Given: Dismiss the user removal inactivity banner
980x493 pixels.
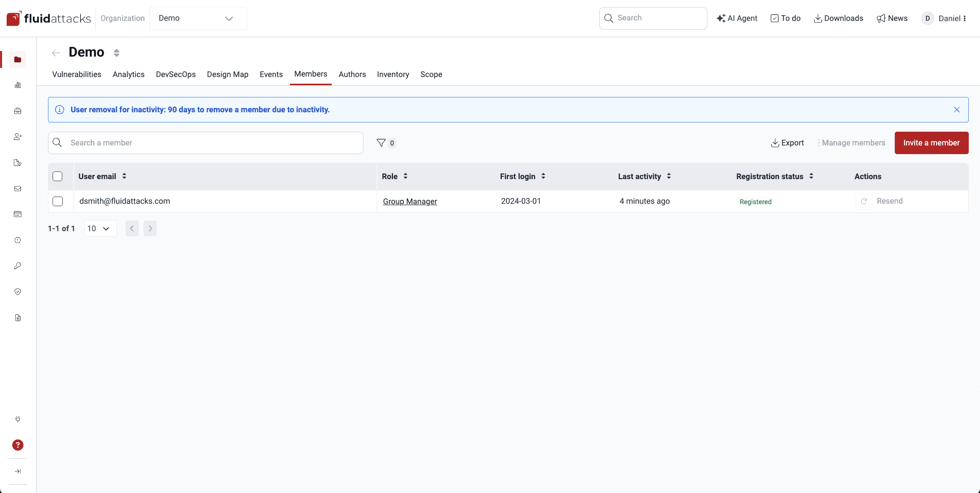Looking at the screenshot, I should coord(957,109).
